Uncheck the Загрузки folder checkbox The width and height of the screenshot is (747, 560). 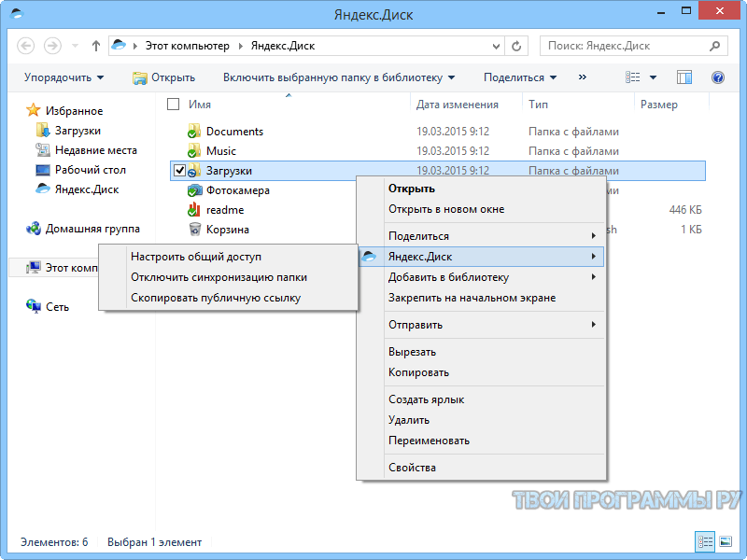pyautogui.click(x=179, y=171)
